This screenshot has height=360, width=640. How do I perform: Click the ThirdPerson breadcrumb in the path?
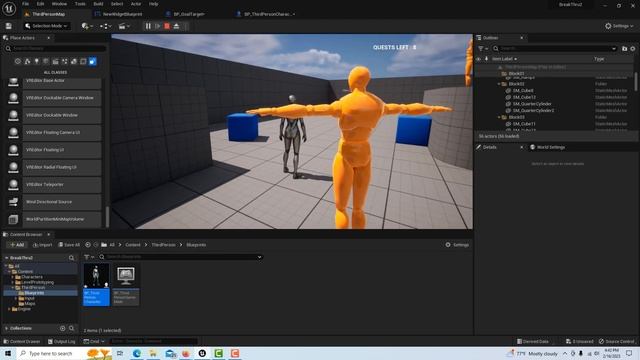point(163,245)
